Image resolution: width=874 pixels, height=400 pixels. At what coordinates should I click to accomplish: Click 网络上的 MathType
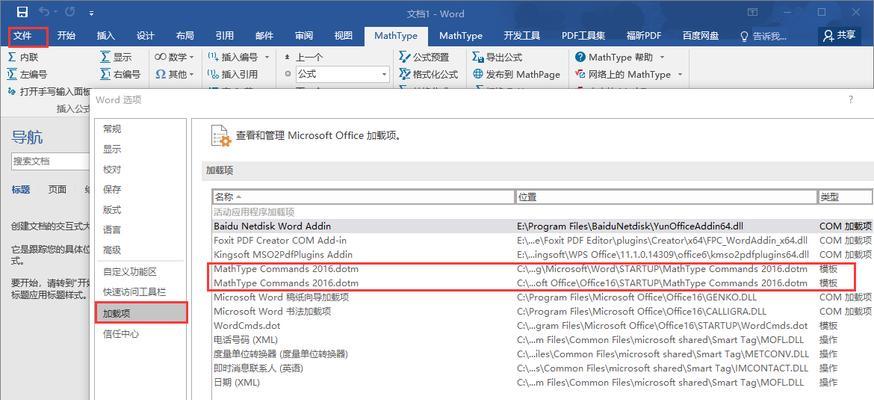point(623,74)
